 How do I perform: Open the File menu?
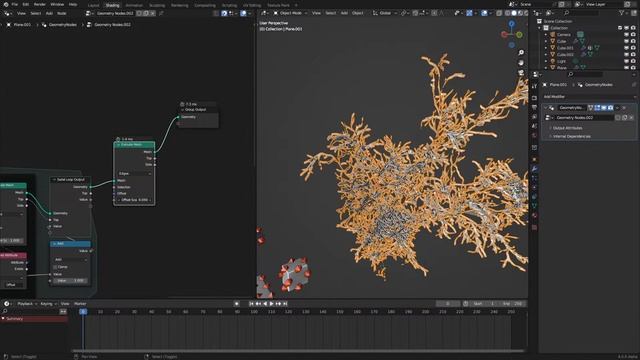tap(14, 4)
